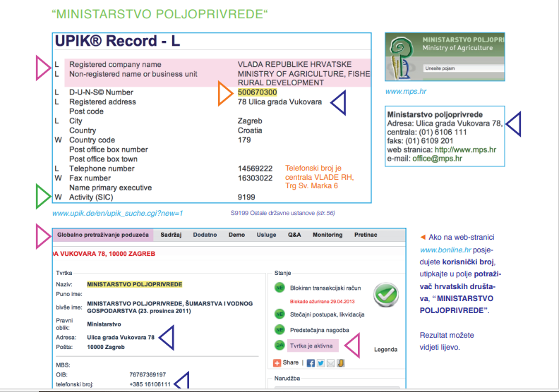The width and height of the screenshot is (559, 392).
Task: Click the highlighted D-U-N-S number 500670300
Action: [x=258, y=92]
